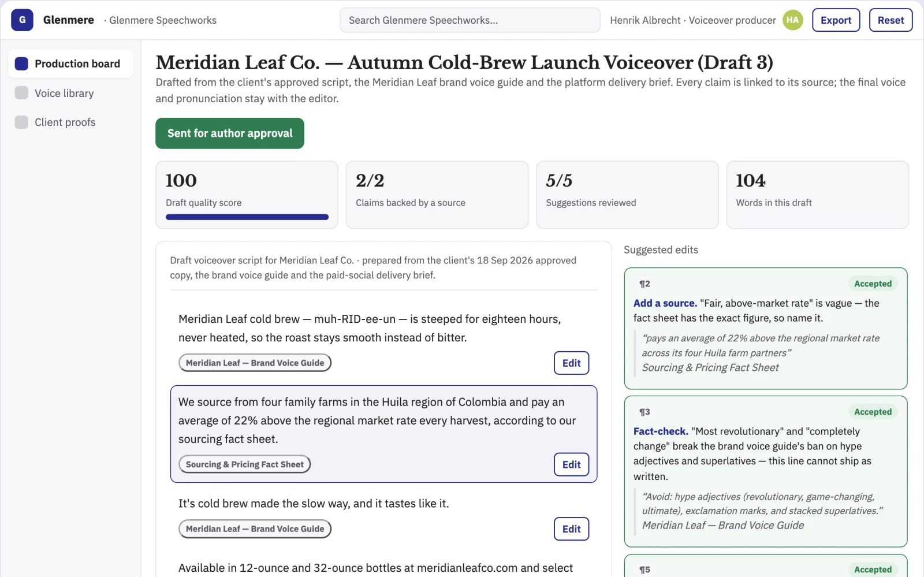
Task: Click the Reset button
Action: (x=891, y=20)
